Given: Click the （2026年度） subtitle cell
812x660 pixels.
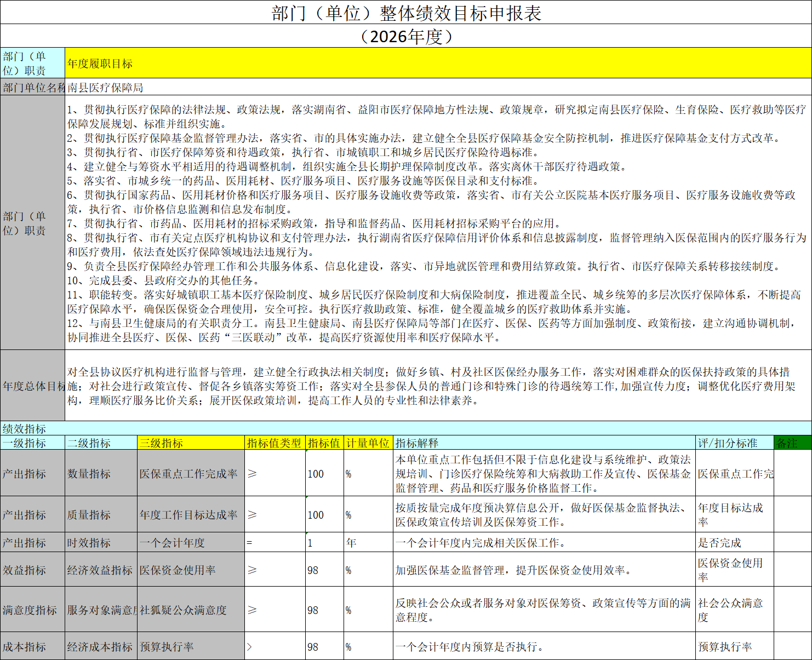Looking at the screenshot, I should coord(406,36).
